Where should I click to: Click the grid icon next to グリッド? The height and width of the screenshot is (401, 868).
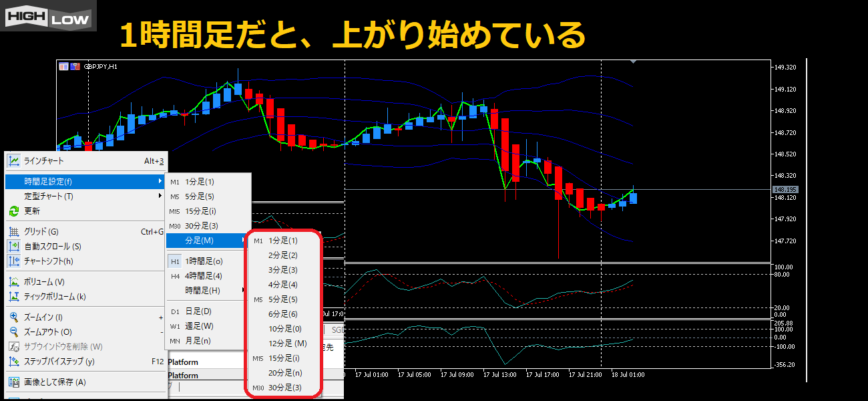click(14, 232)
